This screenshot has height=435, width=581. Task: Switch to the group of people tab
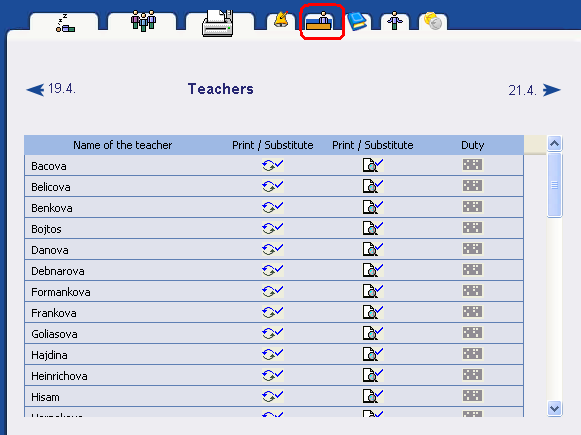point(142,21)
